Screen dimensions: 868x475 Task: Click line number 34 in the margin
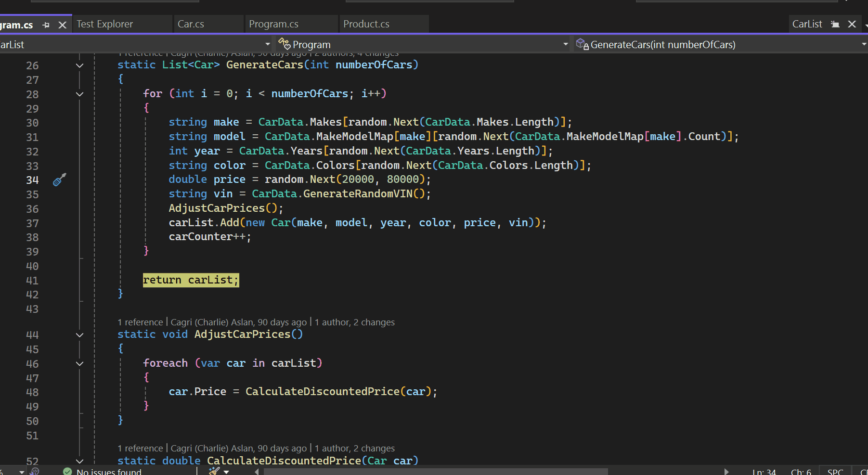pyautogui.click(x=32, y=180)
